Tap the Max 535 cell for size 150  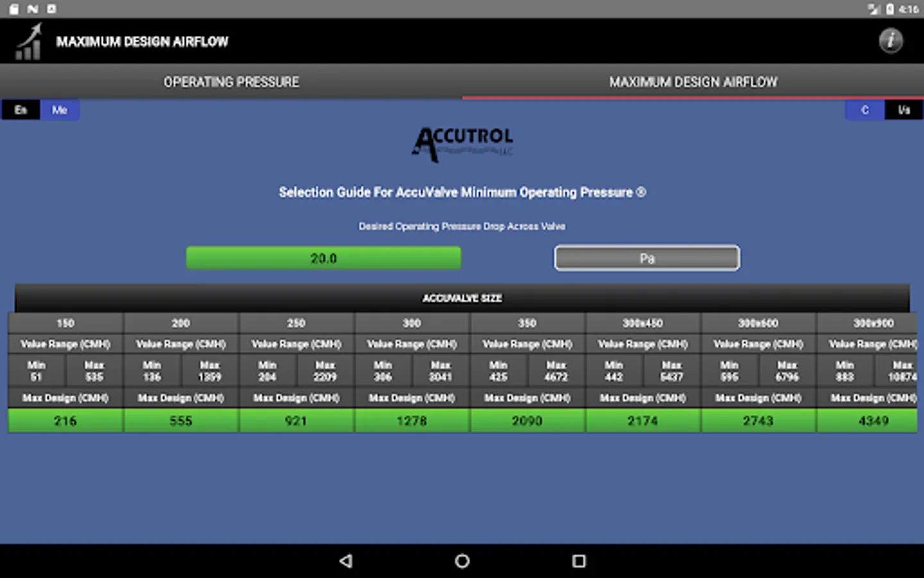(x=94, y=371)
